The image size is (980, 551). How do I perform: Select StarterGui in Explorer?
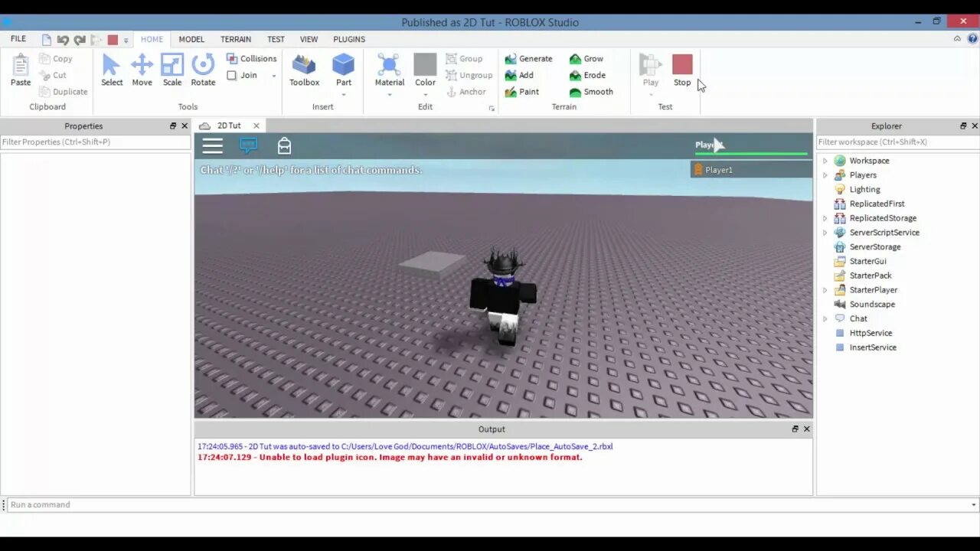(867, 261)
